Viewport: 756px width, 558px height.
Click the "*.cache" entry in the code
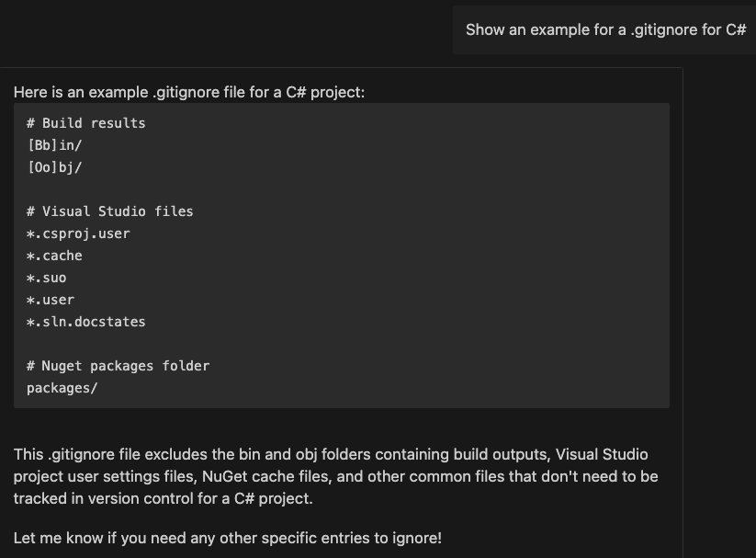click(54, 256)
